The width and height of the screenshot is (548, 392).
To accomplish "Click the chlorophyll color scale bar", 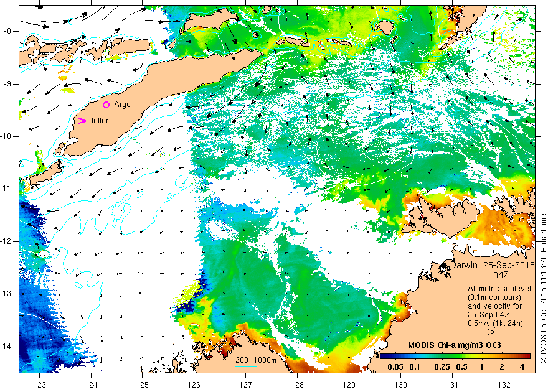I will point(455,357).
